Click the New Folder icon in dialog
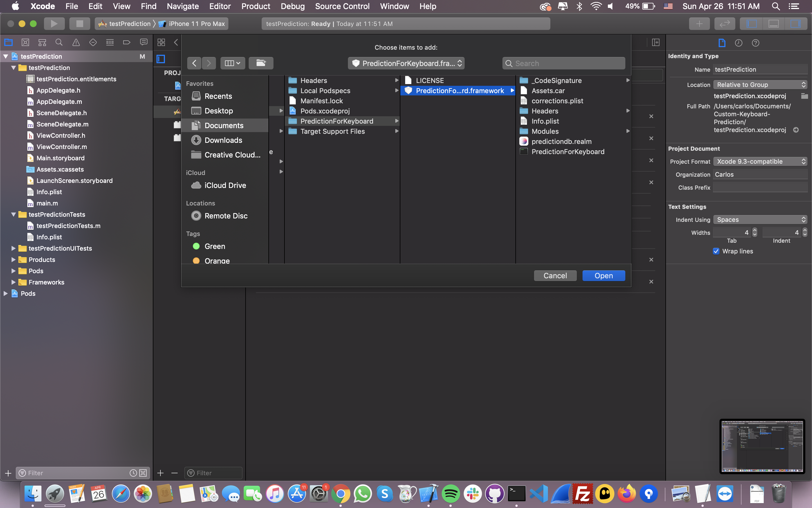812x508 pixels. 261,63
